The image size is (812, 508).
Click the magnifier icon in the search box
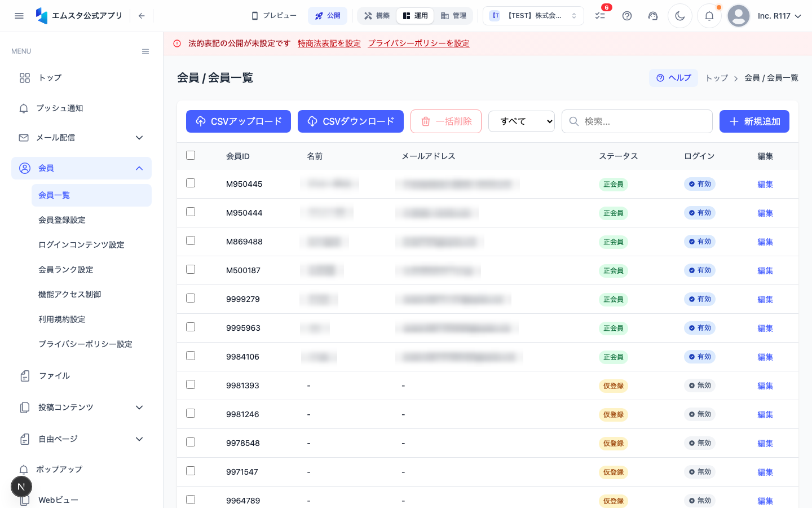tap(574, 121)
